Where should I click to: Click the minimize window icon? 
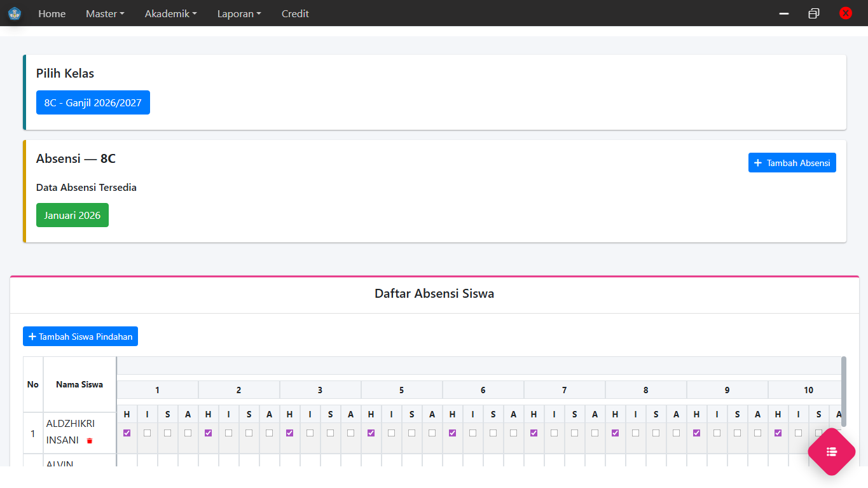pos(784,13)
